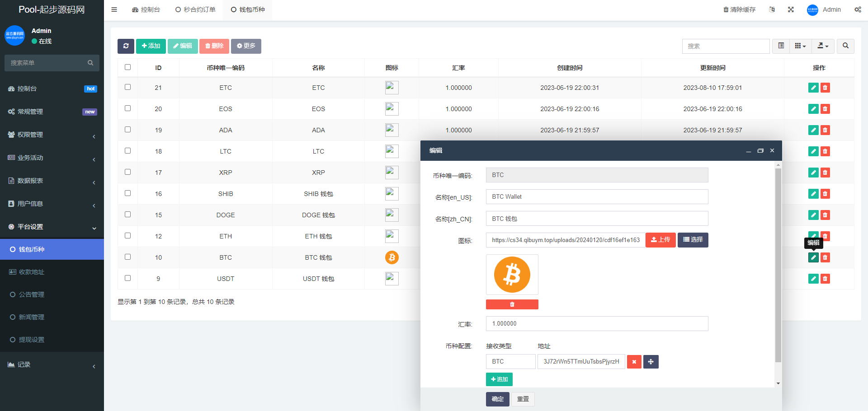Check the BTC row checkbox

(x=127, y=257)
